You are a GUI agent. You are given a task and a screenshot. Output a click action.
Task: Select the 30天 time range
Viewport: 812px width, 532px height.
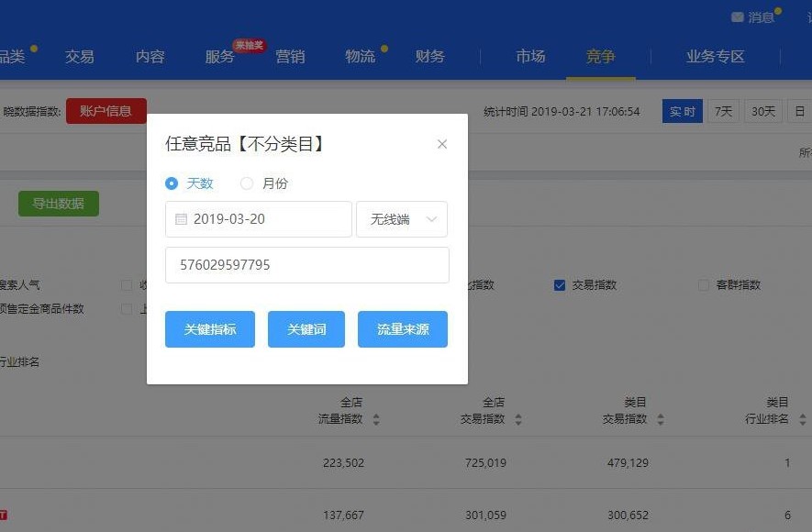click(763, 111)
